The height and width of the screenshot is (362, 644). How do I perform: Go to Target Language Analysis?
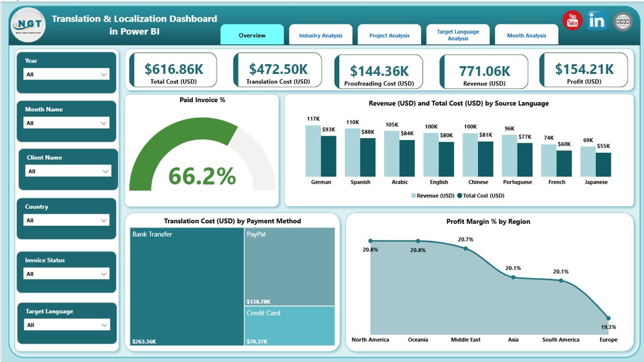click(458, 34)
